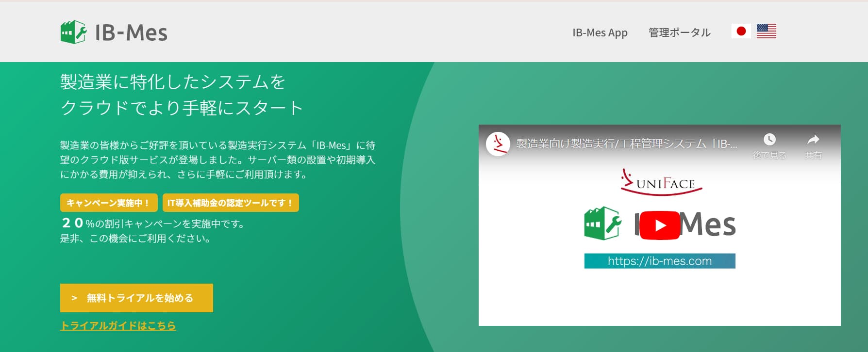This screenshot has width=868, height=352.
Task: Click the text 是非、この機会にご利用ください。
Action: click(135, 239)
